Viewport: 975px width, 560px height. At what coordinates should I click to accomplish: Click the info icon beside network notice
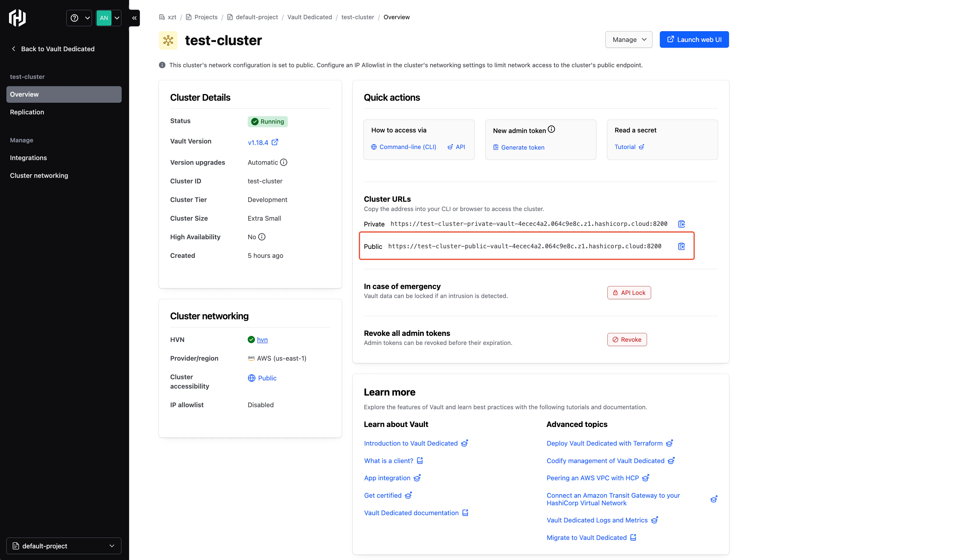[162, 65]
